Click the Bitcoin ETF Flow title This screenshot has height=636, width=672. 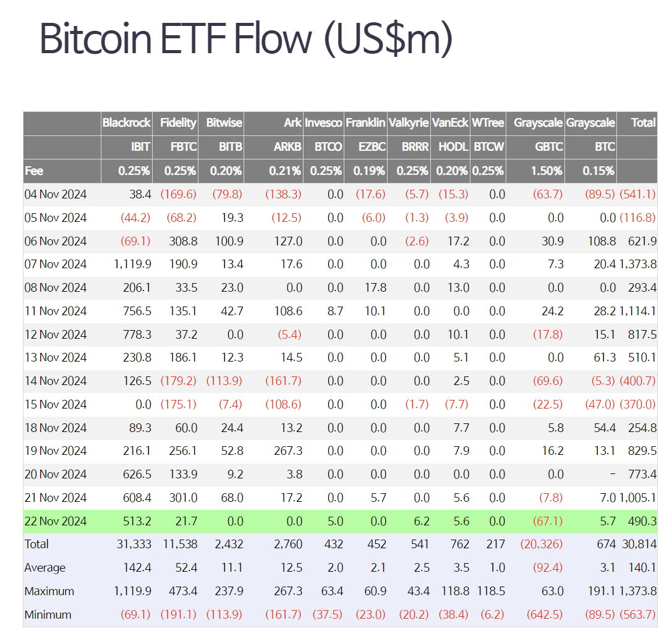coord(246,39)
